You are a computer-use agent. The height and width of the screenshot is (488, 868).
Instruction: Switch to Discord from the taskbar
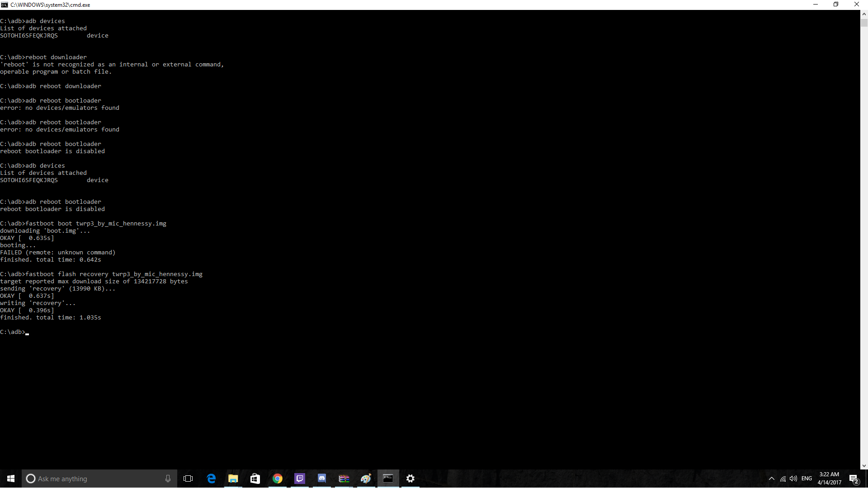(x=321, y=479)
